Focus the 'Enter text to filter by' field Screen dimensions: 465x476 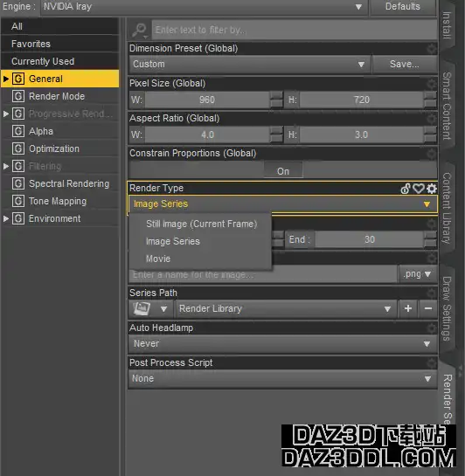294,30
